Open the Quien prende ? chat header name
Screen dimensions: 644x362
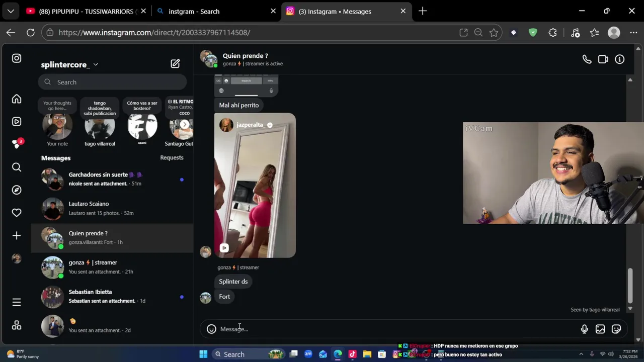(x=246, y=56)
